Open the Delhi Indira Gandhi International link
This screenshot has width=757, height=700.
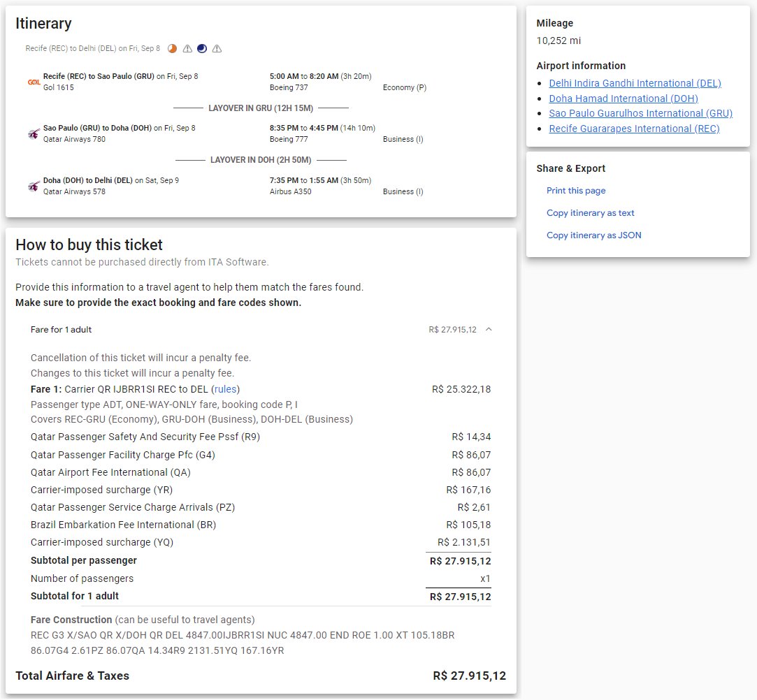635,83
